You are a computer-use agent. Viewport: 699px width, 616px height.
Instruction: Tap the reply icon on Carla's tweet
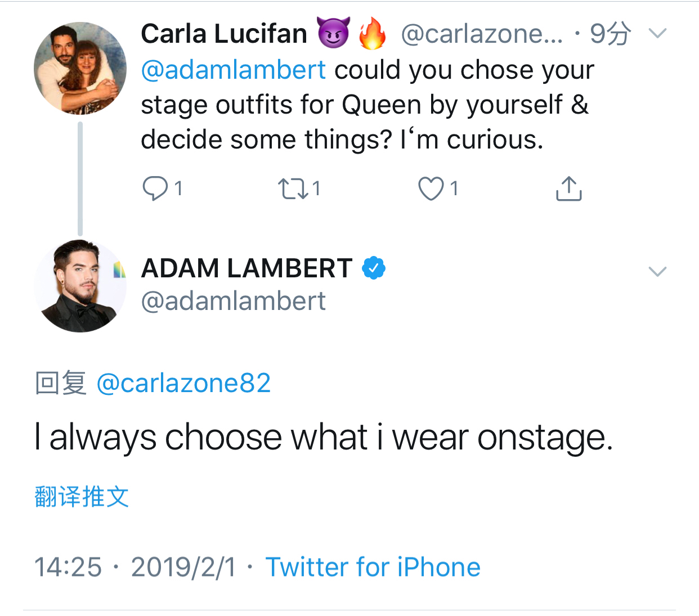(155, 188)
